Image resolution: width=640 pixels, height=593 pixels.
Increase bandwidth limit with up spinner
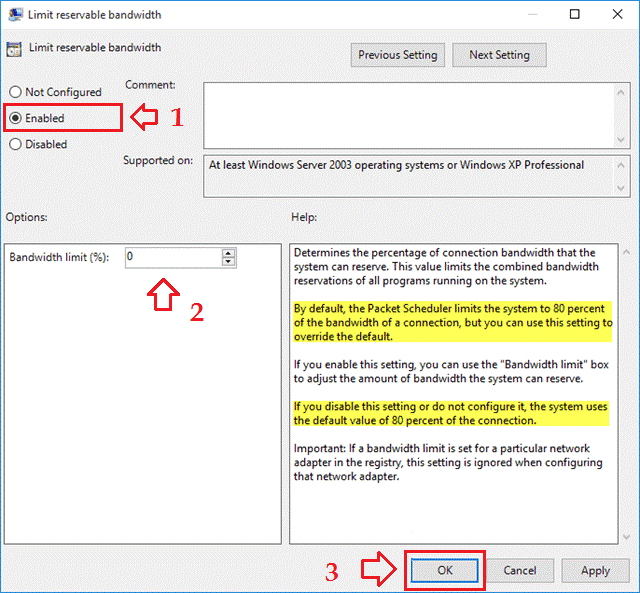pyautogui.click(x=229, y=253)
